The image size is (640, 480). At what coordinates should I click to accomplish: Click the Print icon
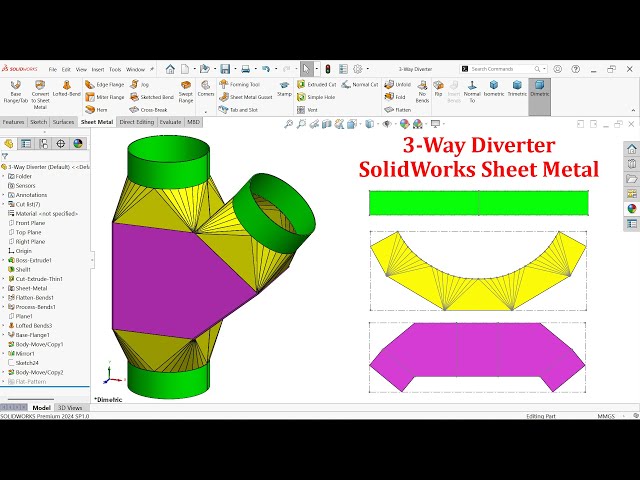245,69
